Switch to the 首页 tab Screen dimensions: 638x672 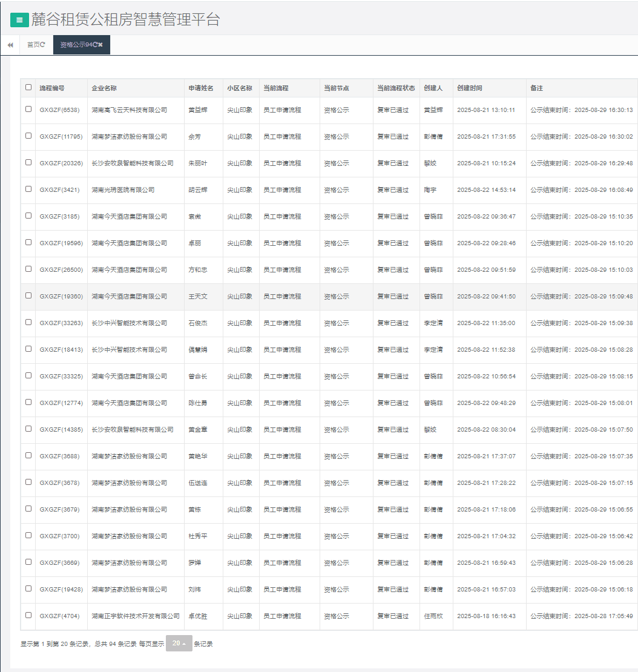pyautogui.click(x=33, y=45)
